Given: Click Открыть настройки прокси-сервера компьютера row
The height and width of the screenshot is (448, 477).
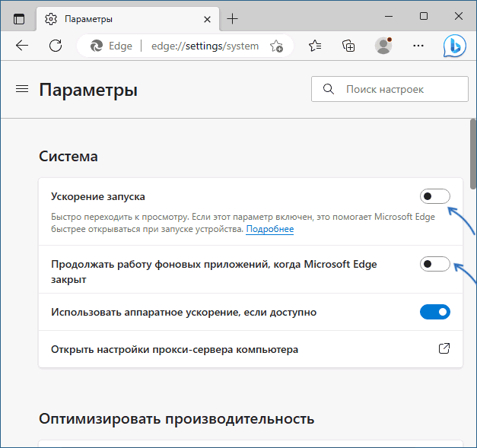Looking at the screenshot, I should point(250,349).
